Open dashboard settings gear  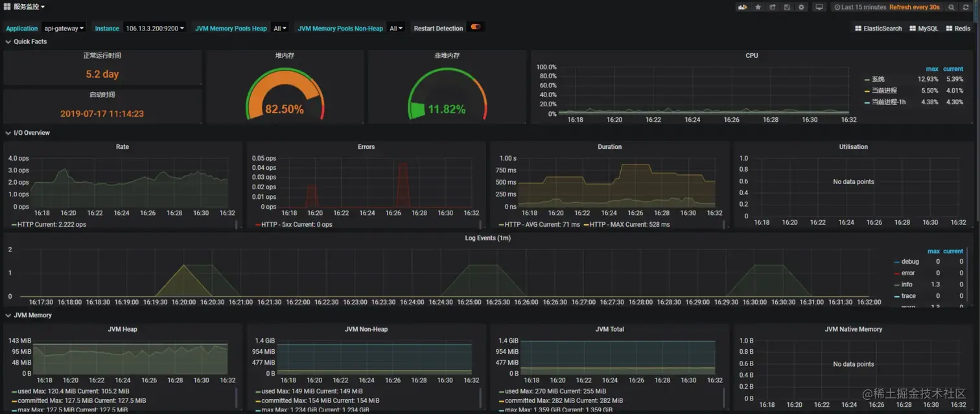point(802,7)
